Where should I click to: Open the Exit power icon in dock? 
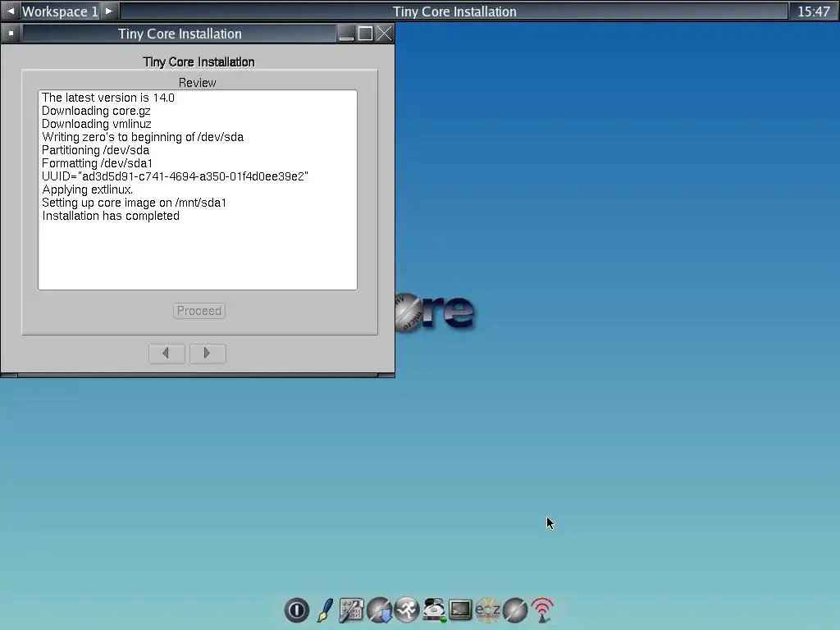(x=297, y=610)
